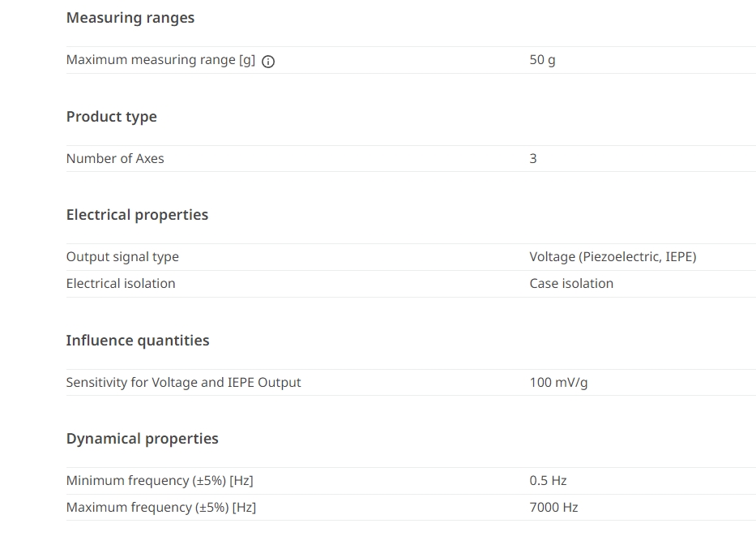This screenshot has width=756, height=545.
Task: Select the 7000 Hz value
Action: tap(553, 508)
